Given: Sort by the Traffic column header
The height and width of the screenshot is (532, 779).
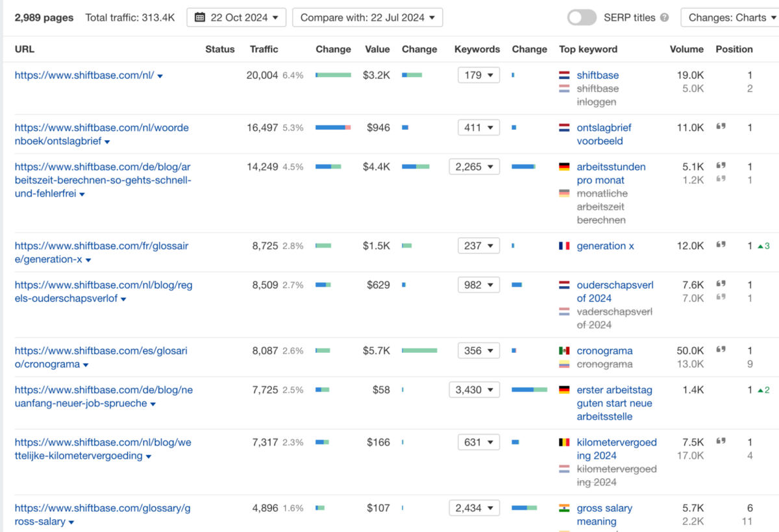Looking at the screenshot, I should pyautogui.click(x=264, y=49).
